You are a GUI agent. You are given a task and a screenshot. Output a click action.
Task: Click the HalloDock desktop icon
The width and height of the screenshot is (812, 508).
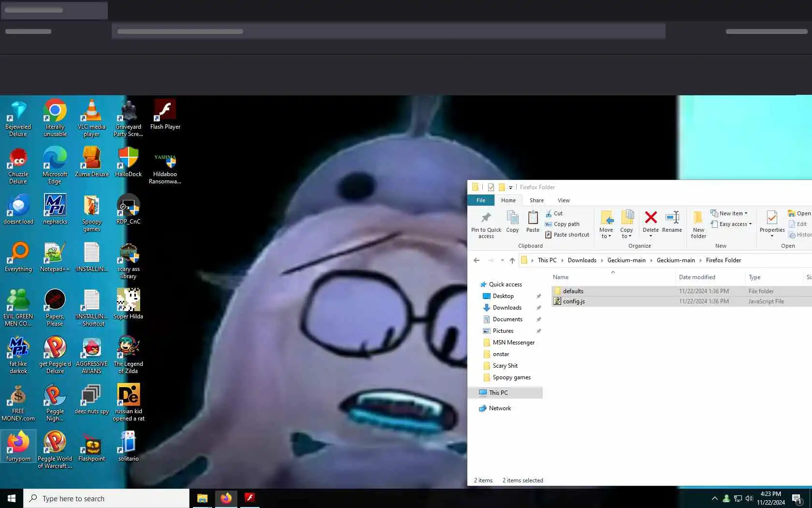(x=129, y=163)
